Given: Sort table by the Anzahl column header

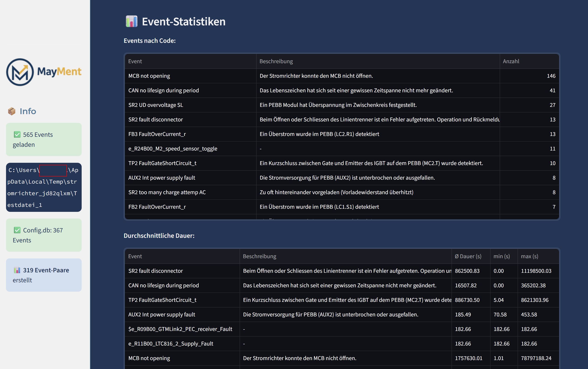Looking at the screenshot, I should 511,61.
